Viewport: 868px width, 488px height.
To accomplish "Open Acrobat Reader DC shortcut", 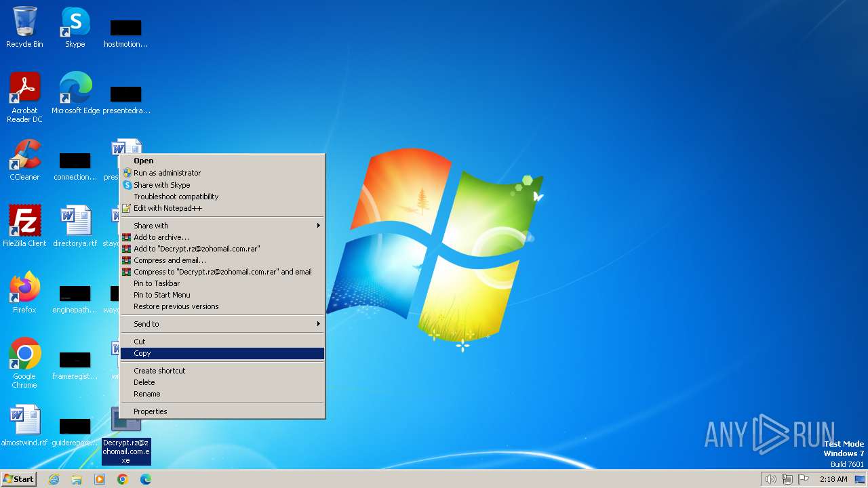I will point(24,98).
